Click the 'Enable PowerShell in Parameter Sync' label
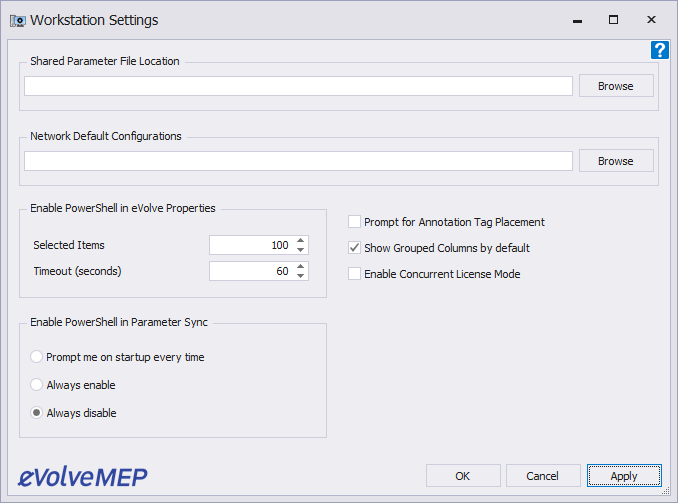 click(118, 322)
